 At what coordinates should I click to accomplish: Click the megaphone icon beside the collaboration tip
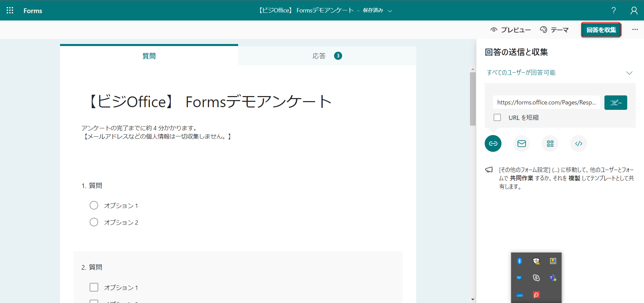click(489, 170)
